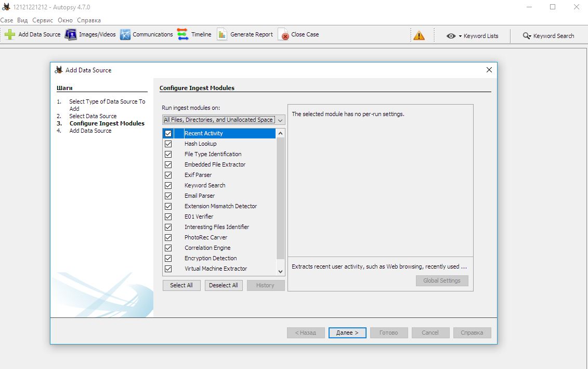Viewport: 588px width, 369px height.
Task: Click the Keyword Lists eye icon
Action: (x=451, y=36)
